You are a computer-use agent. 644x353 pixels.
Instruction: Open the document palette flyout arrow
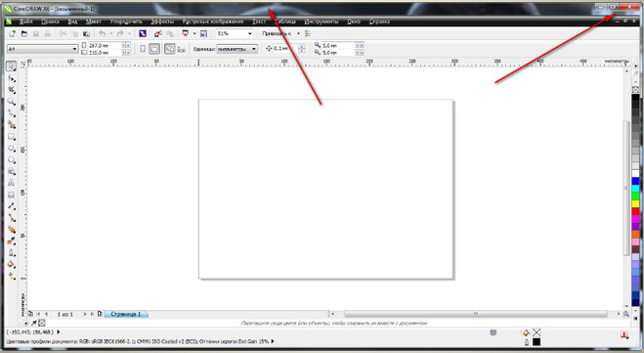25,323
